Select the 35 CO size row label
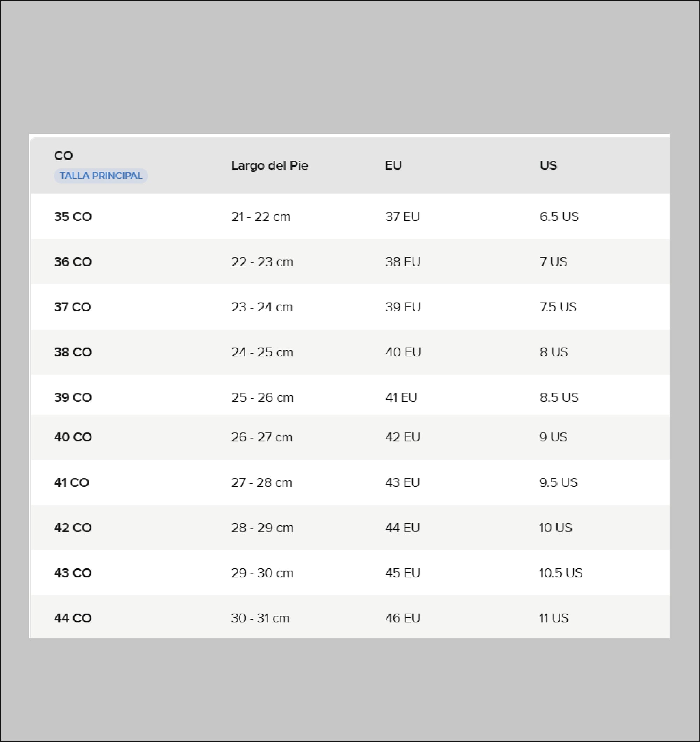The width and height of the screenshot is (700, 742). (73, 217)
